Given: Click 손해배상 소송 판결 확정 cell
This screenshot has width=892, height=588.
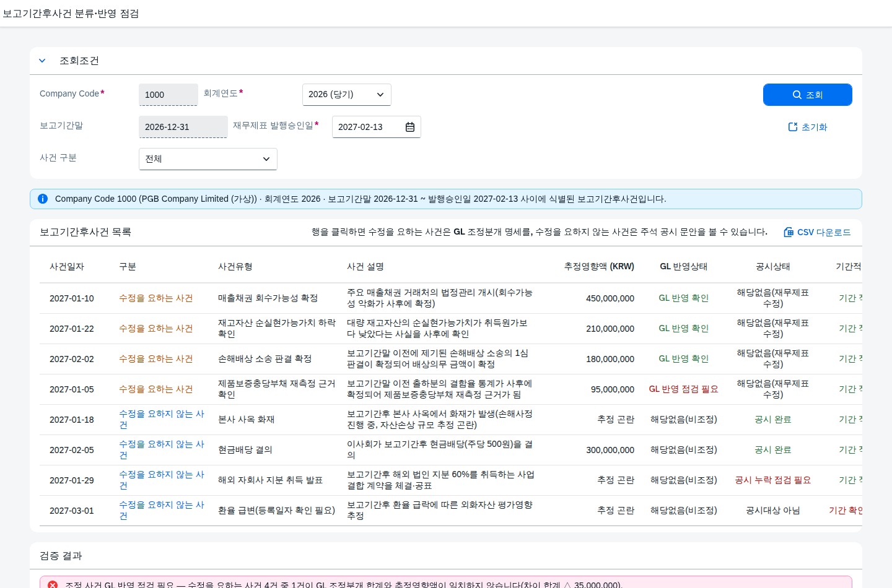Looking at the screenshot, I should tap(265, 359).
